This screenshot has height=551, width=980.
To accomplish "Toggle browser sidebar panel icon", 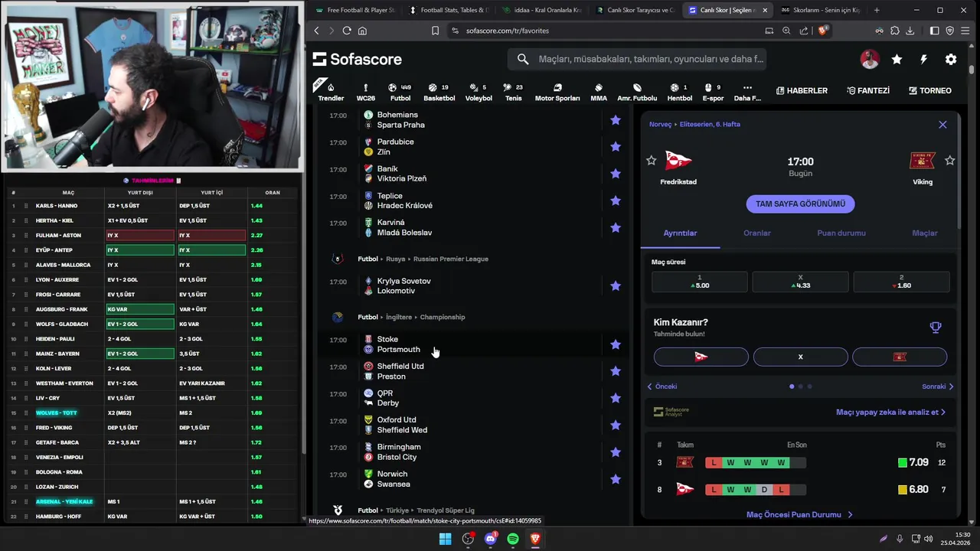I will point(934,31).
